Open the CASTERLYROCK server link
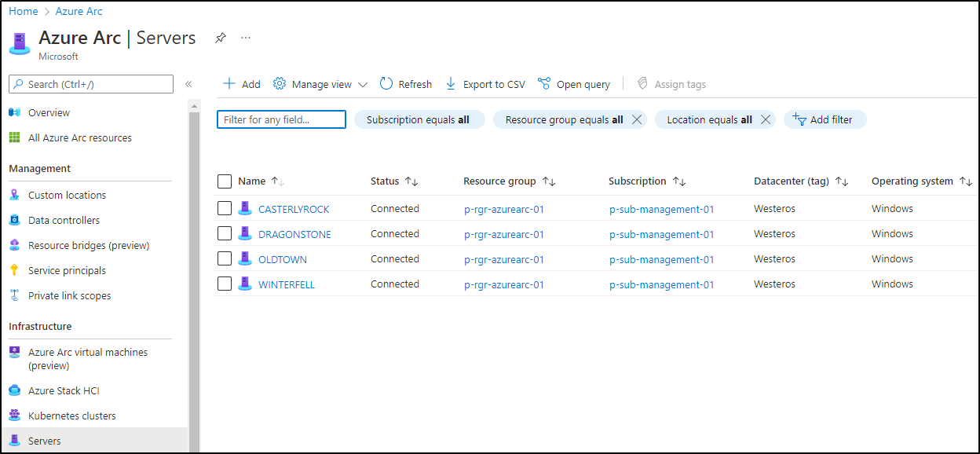The height and width of the screenshot is (454, 980). pyautogui.click(x=294, y=209)
